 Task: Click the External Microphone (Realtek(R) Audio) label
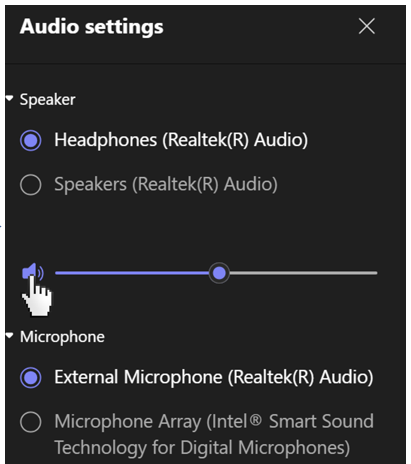[x=214, y=377]
